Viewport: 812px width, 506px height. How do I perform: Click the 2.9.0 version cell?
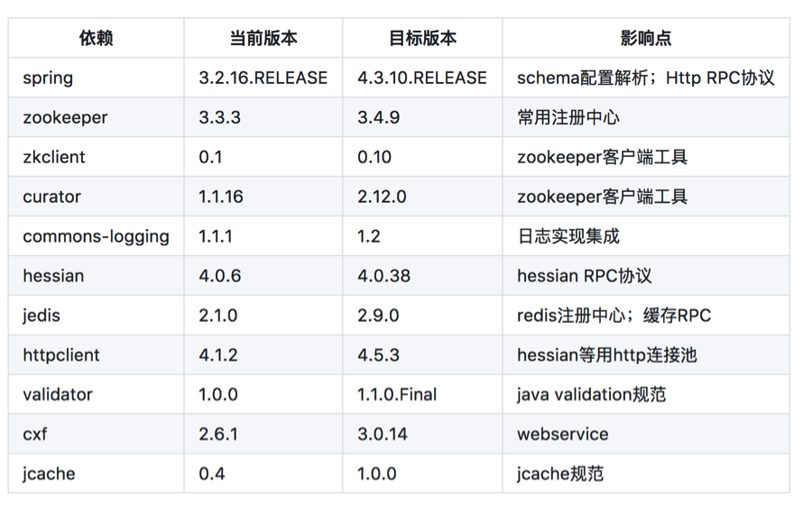tap(422, 316)
